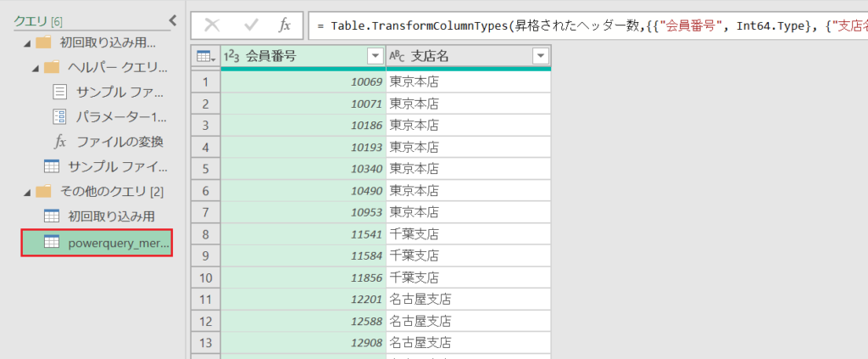Viewport: 868px width, 359px height.
Task: Click the cell with value 10069
Action: 303,82
